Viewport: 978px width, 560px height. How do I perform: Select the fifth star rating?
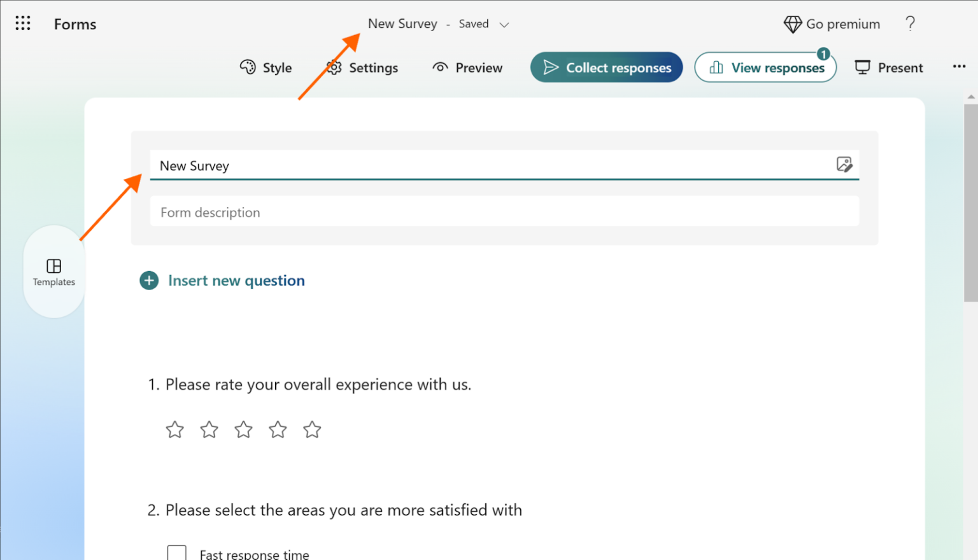[312, 430]
